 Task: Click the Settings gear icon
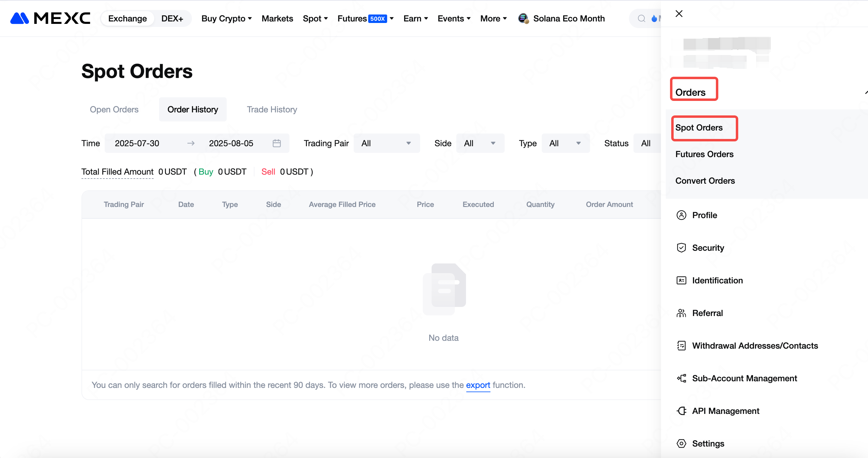point(681,443)
